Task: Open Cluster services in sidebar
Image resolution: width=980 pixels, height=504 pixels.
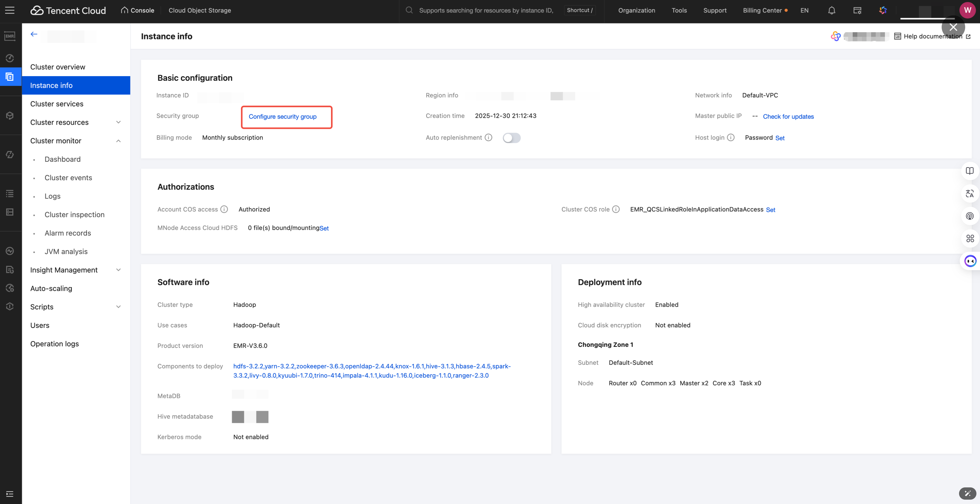Action: click(x=57, y=104)
